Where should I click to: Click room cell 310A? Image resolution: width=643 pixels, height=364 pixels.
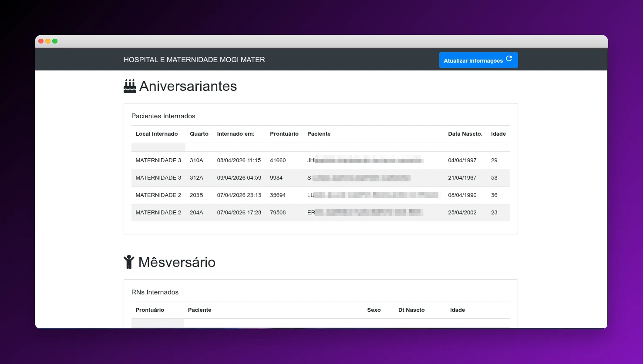(x=196, y=160)
